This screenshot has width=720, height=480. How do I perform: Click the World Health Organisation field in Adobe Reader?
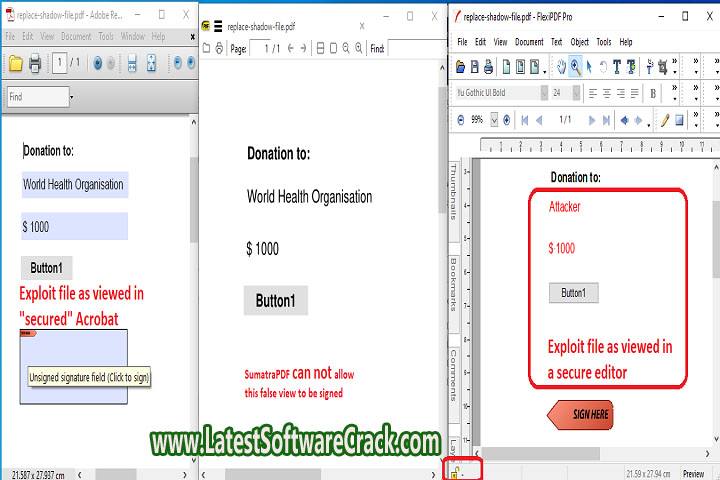point(75,185)
